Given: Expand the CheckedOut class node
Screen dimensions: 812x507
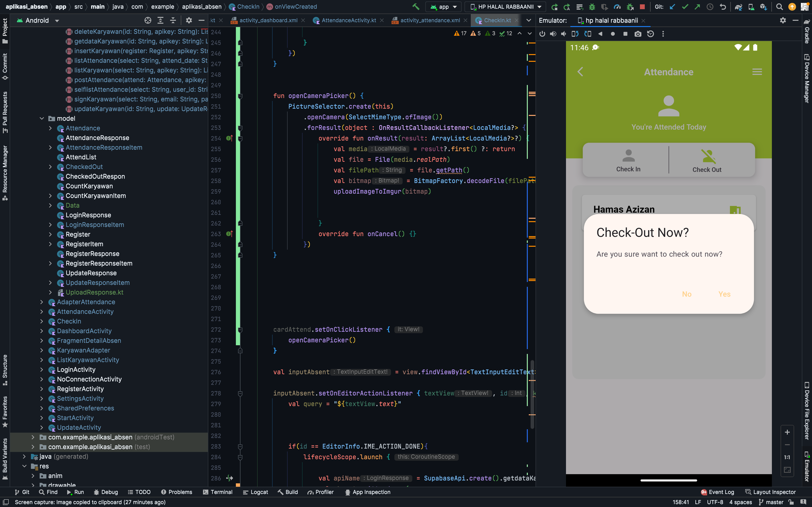Looking at the screenshot, I should [x=50, y=167].
